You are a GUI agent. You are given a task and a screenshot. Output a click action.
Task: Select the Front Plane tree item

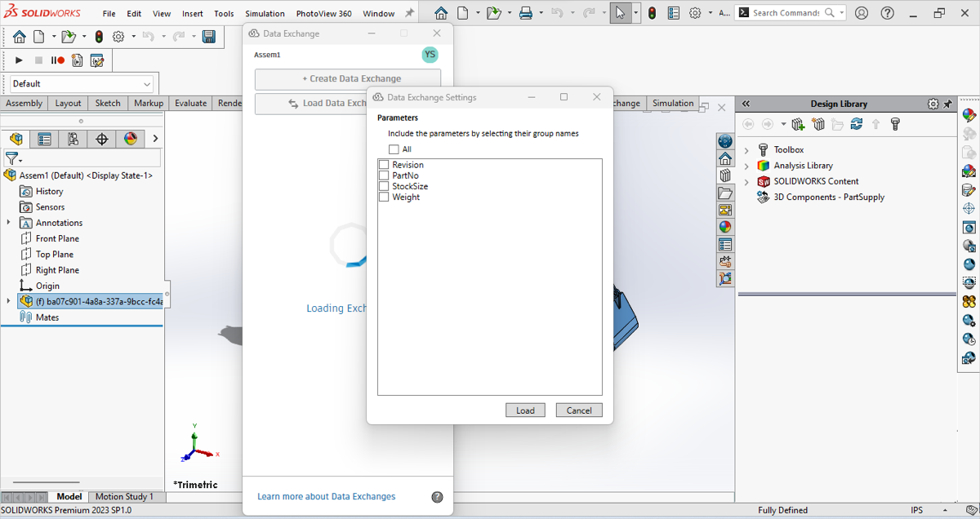[x=57, y=238]
